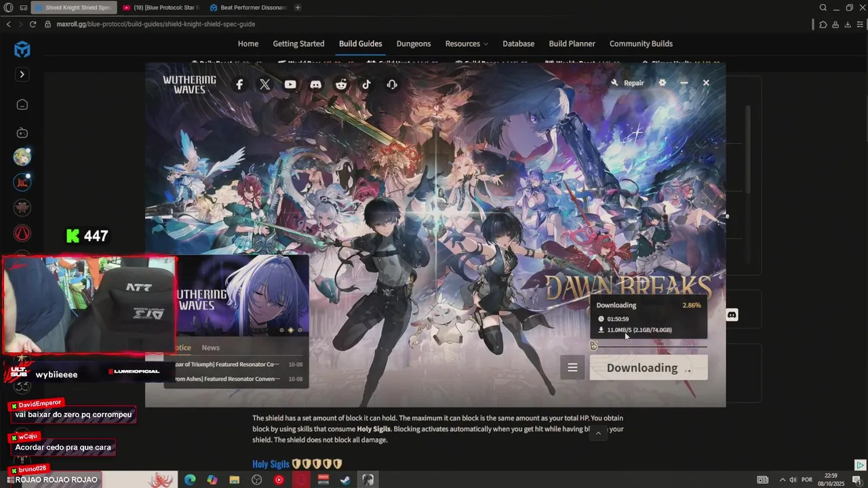Click the browser search magnifier in the title bar
This screenshot has height=488, width=868.
tap(823, 7)
